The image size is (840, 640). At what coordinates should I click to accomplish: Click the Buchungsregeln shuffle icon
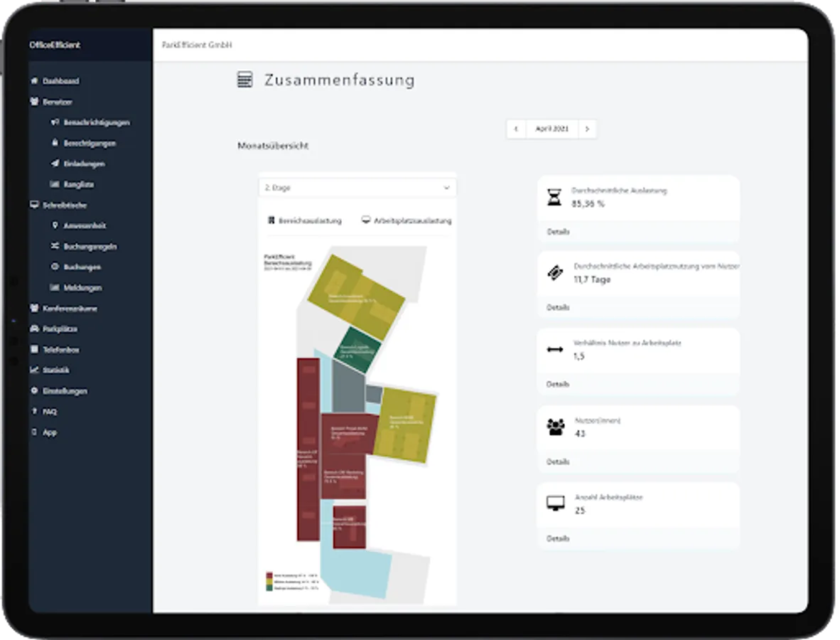coord(55,246)
